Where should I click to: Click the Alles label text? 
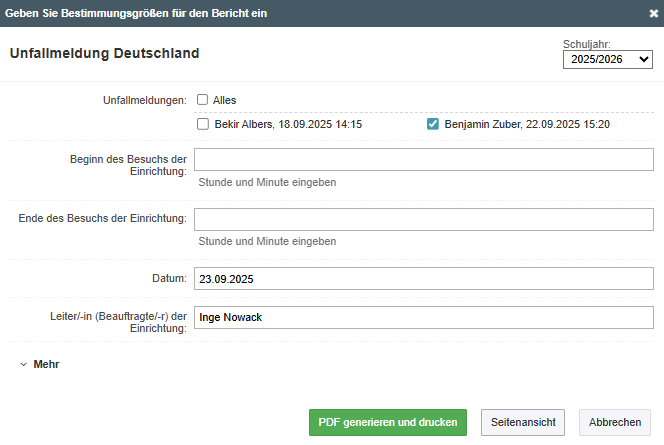click(x=224, y=100)
